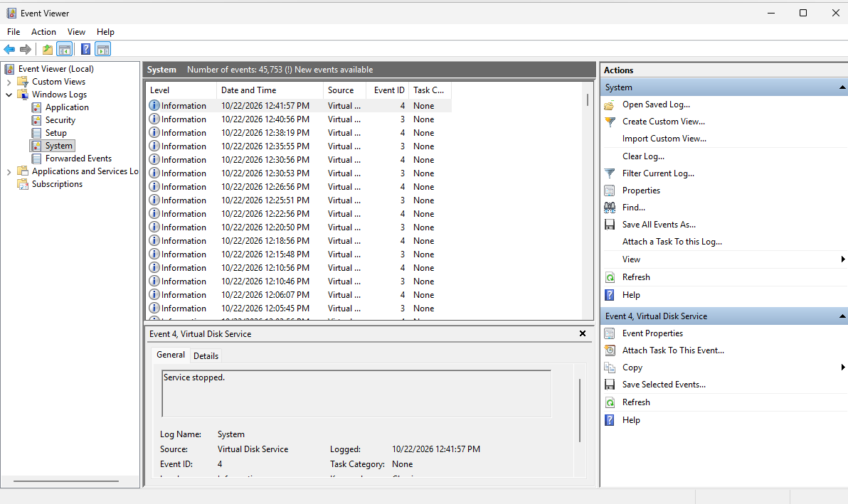Toggle the Show/Hide Console Tree toolbar icon
The width and height of the screenshot is (848, 504).
click(65, 49)
